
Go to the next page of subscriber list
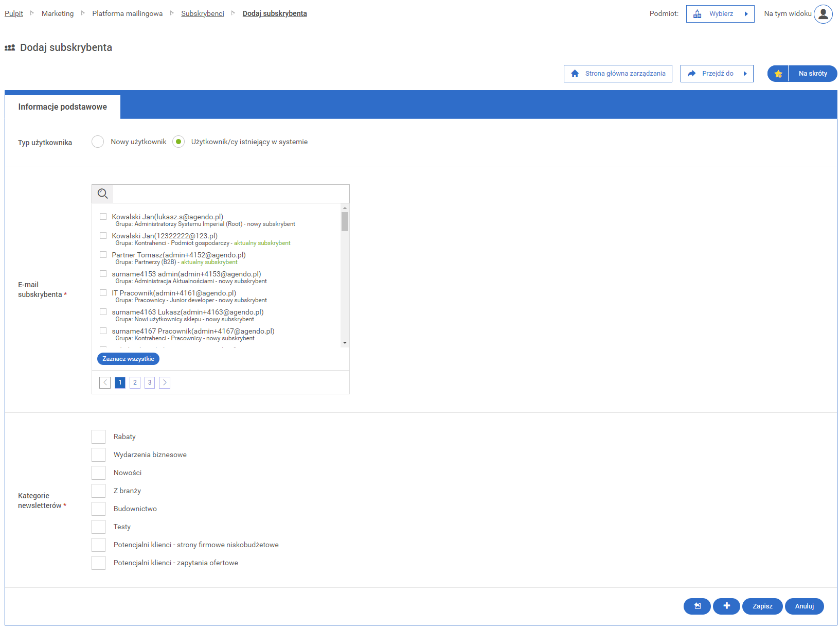[x=165, y=382]
